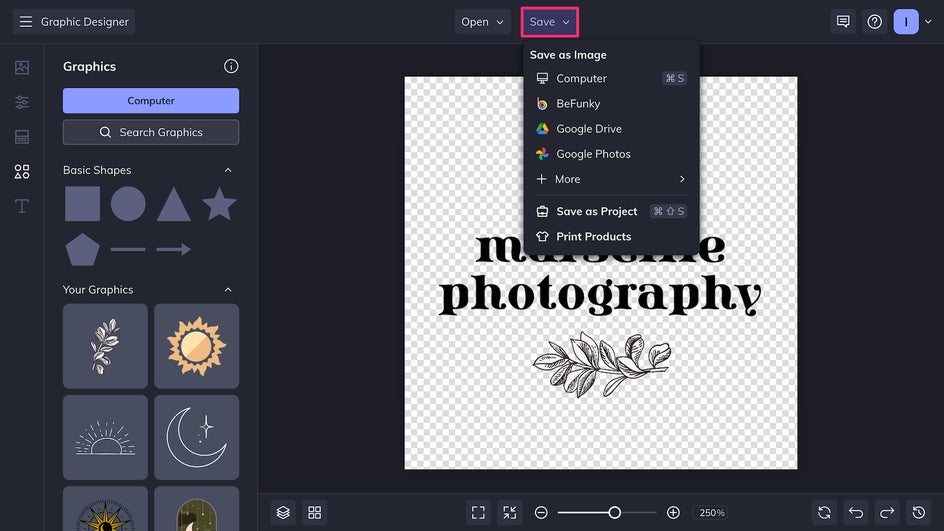Select the leaf branch graphic thumbnail
Viewport: 944px width, 531px height.
coord(105,346)
